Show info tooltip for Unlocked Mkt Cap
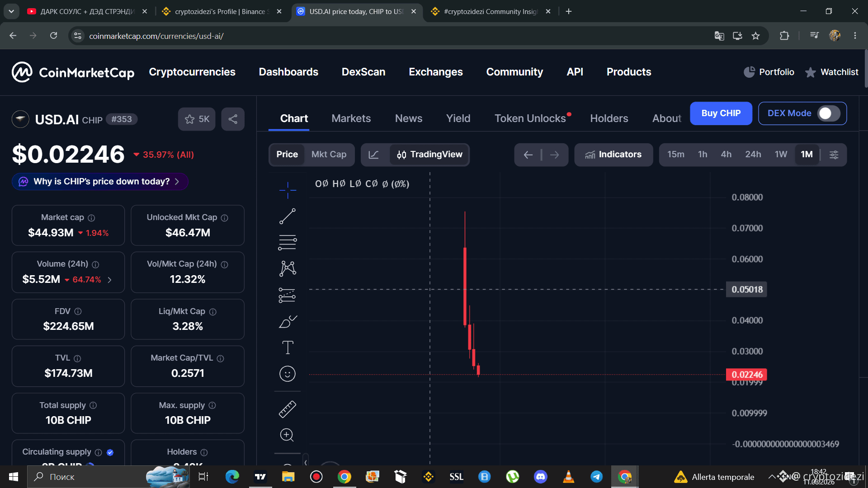This screenshot has width=868, height=488. (225, 218)
